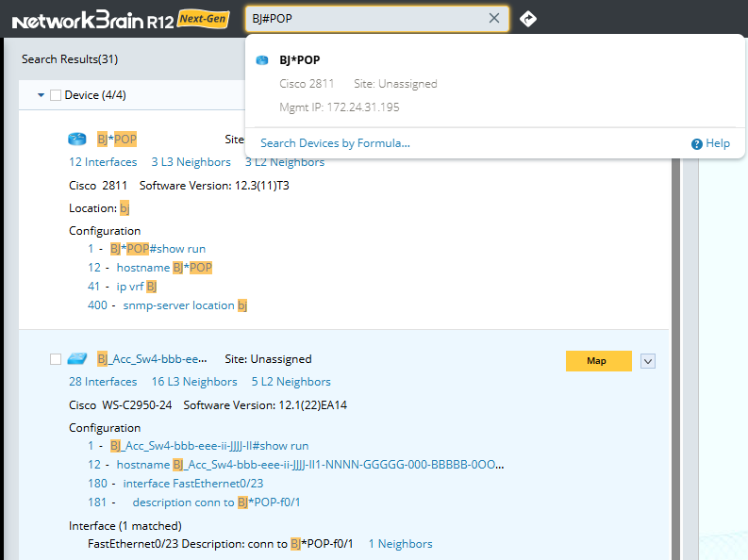Screen dimensions: 748x560
Task: Open the 1 Neighbors link for FastEthernet0/23
Action: click(x=400, y=544)
